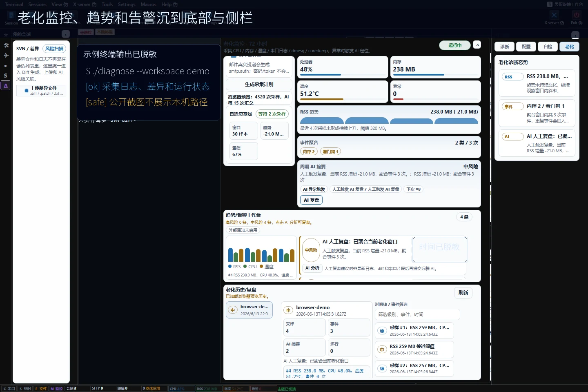Click the 内存 238 MB progress bar
This screenshot has width=588, height=392.
click(x=436, y=75)
